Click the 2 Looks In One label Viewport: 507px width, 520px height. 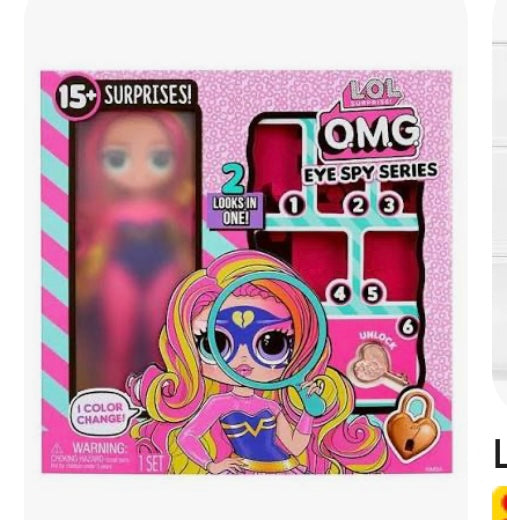(x=235, y=200)
